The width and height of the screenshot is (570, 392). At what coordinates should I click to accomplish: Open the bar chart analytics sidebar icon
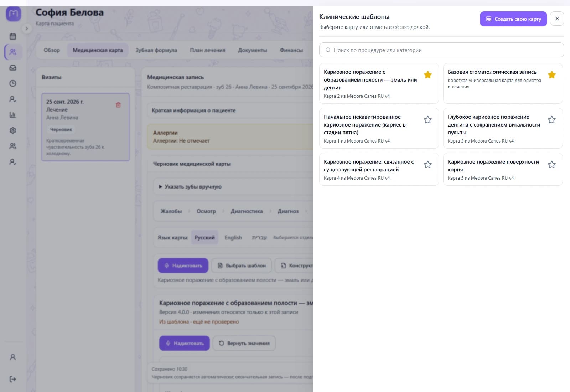pos(13,115)
